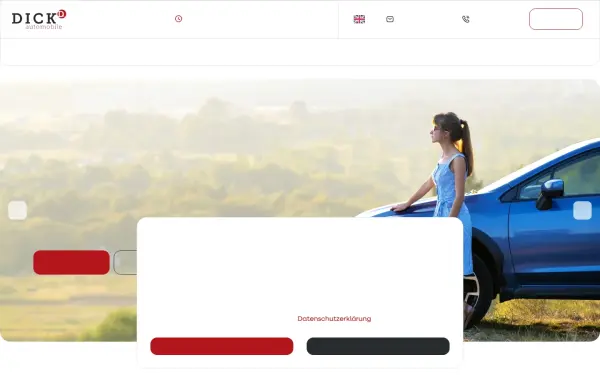Click the envelope email icon in header

(x=390, y=19)
